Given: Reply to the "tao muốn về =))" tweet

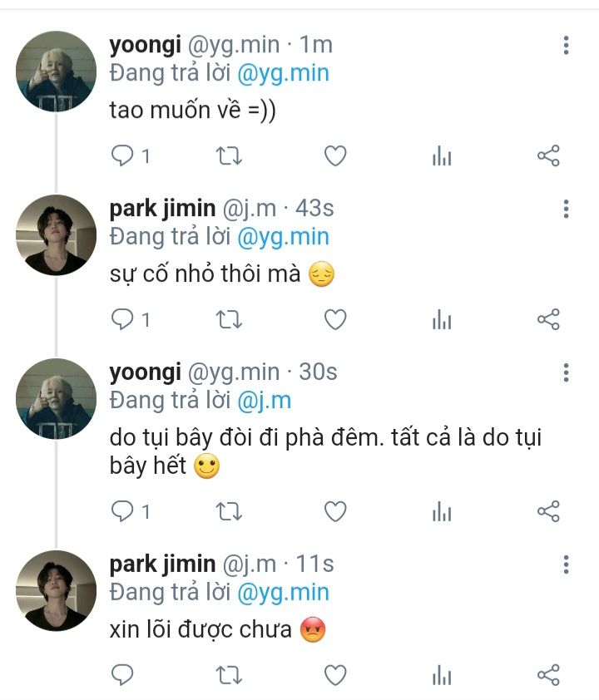Looking at the screenshot, I should click(x=122, y=155).
